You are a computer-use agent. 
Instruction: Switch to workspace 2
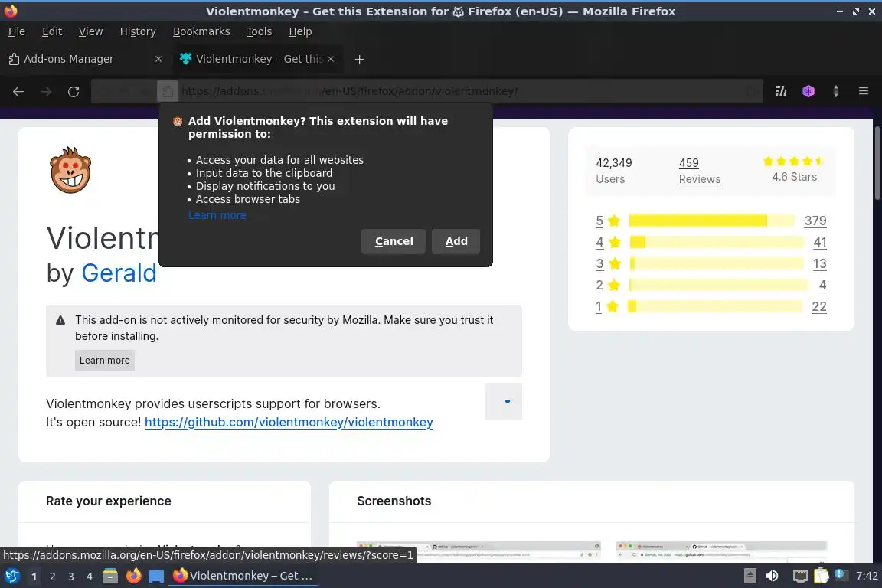coord(52,577)
